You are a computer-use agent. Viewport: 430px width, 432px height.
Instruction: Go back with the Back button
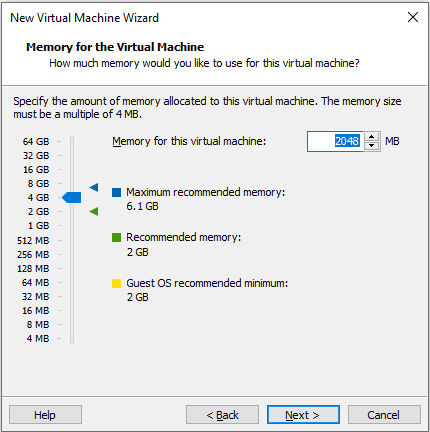pyautogui.click(x=222, y=415)
